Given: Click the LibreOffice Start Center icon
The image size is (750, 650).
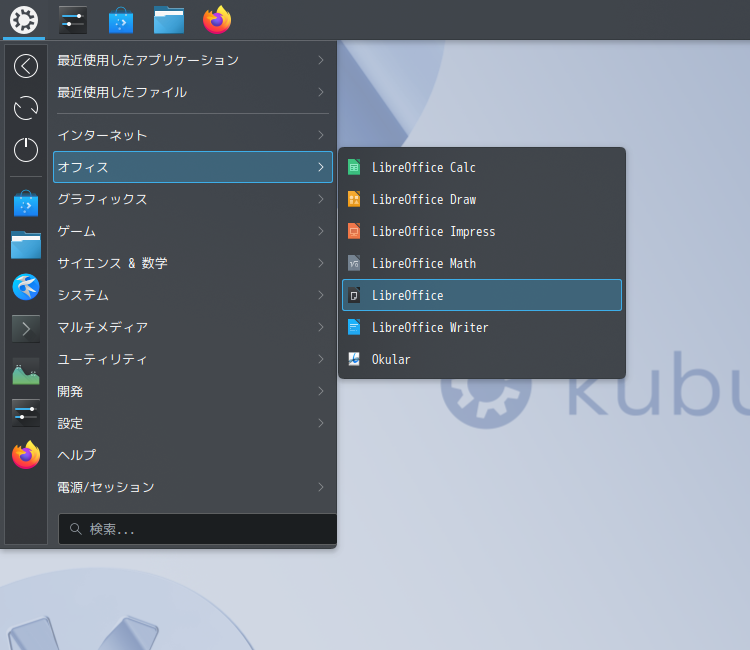Looking at the screenshot, I should [354, 296].
